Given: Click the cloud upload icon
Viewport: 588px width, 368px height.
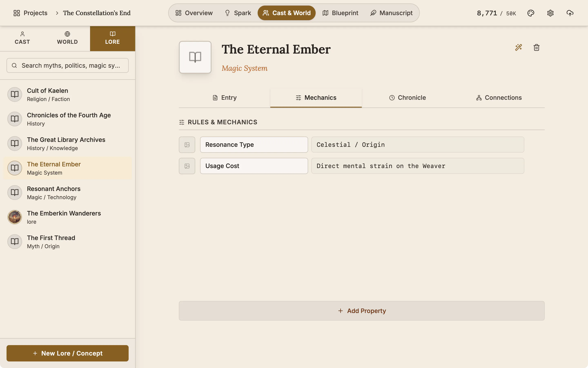Looking at the screenshot, I should (x=570, y=13).
